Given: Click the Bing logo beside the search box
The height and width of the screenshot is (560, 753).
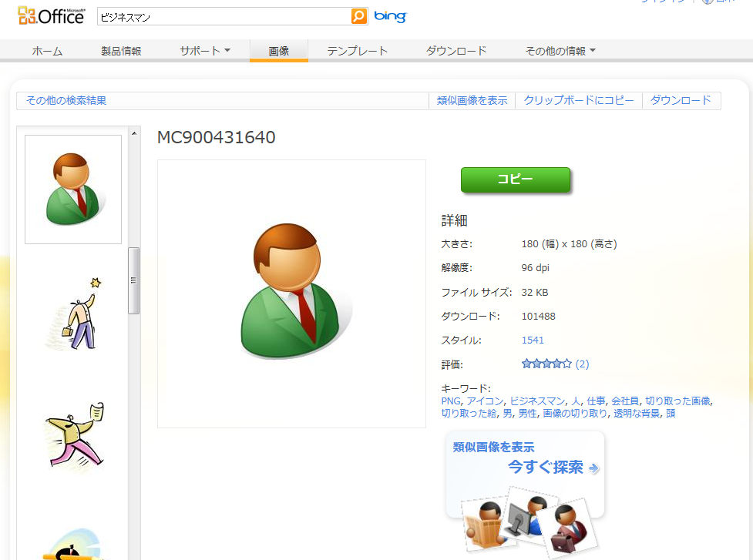Looking at the screenshot, I should 389,15.
